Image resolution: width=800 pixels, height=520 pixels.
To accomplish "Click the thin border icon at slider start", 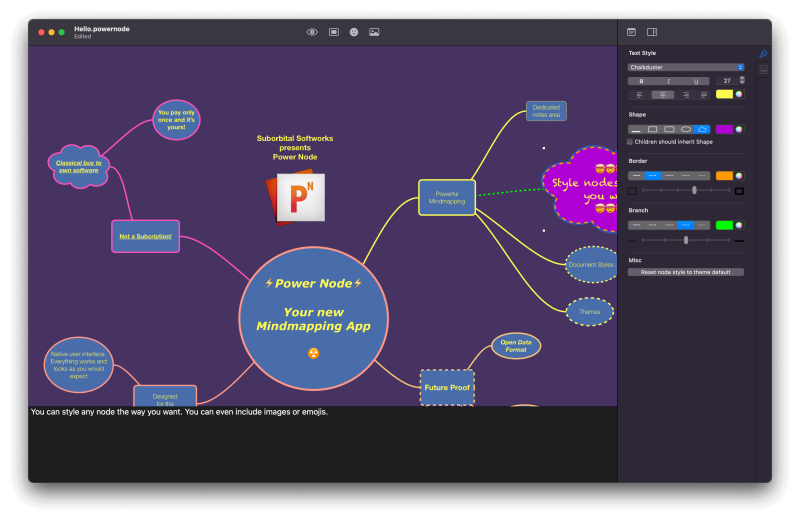I will pyautogui.click(x=633, y=191).
